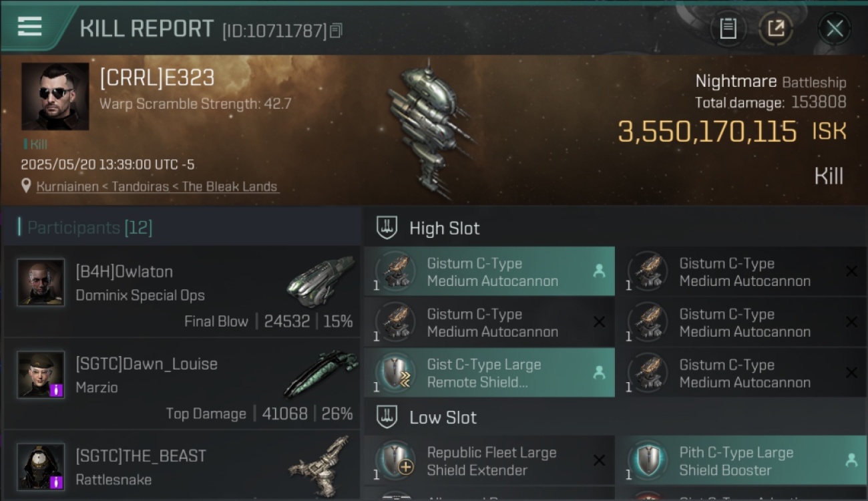868x501 pixels.
Task: Open E323 pilot portrait
Action: (x=55, y=96)
